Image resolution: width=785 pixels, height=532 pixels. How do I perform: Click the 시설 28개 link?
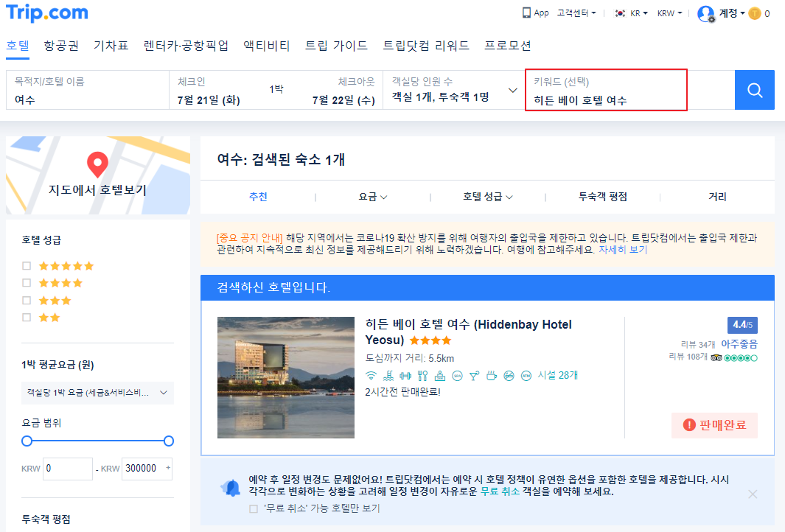point(558,375)
